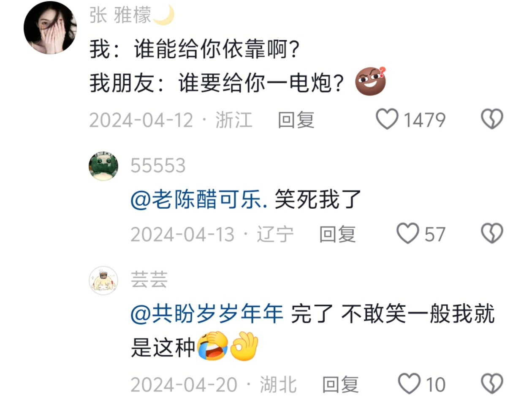Open the username 芸芸
Screen dimensions: 532x406
[x=149, y=279]
